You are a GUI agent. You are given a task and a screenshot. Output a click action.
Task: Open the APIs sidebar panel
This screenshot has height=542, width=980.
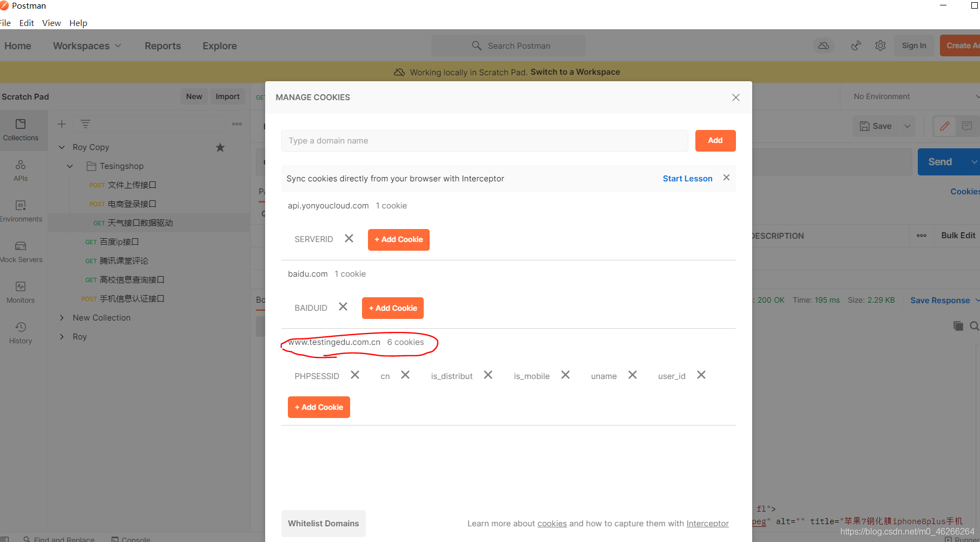tap(21, 171)
